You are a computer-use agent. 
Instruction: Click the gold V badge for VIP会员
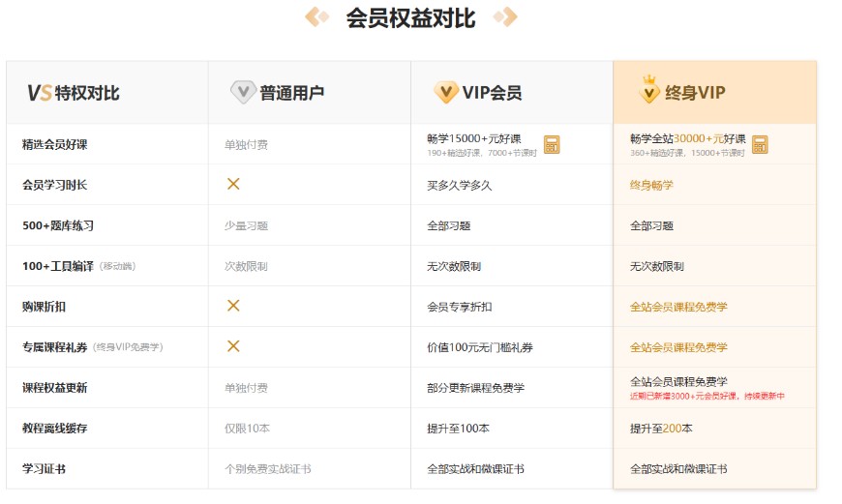pos(446,93)
